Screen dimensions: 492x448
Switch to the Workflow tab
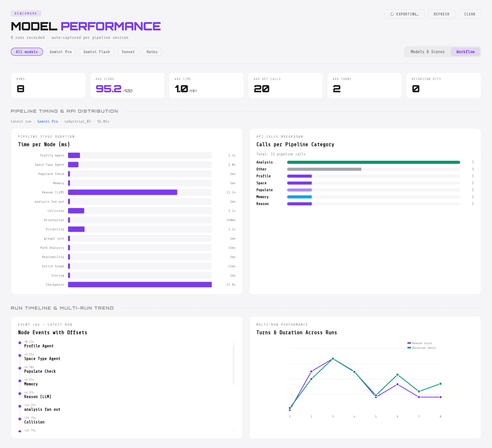(465, 52)
